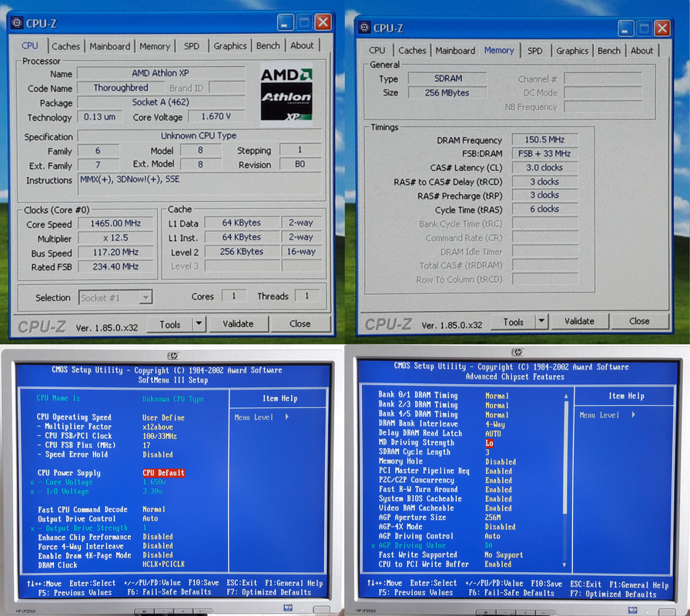This screenshot has width=690, height=616.
Task: Open Bench tab in right CPU-Z window
Action: (608, 51)
